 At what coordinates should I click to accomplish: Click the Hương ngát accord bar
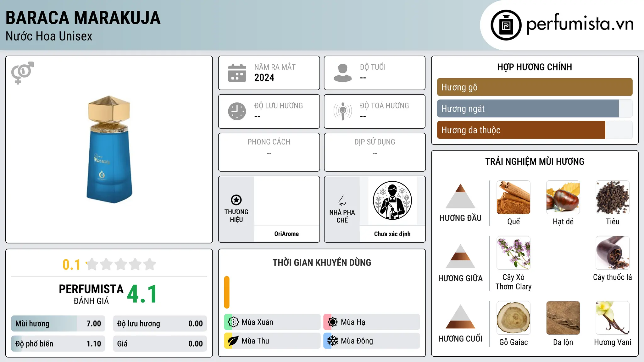[x=535, y=109]
